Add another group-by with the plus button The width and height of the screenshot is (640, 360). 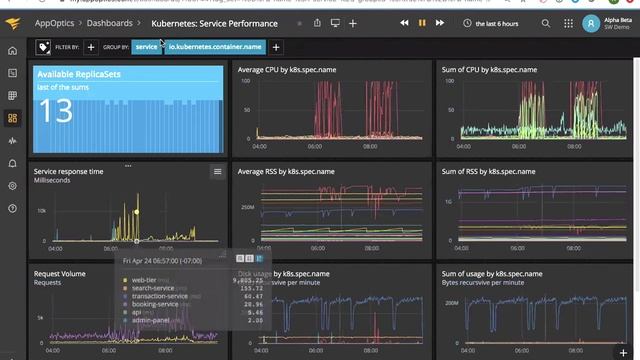[276, 47]
